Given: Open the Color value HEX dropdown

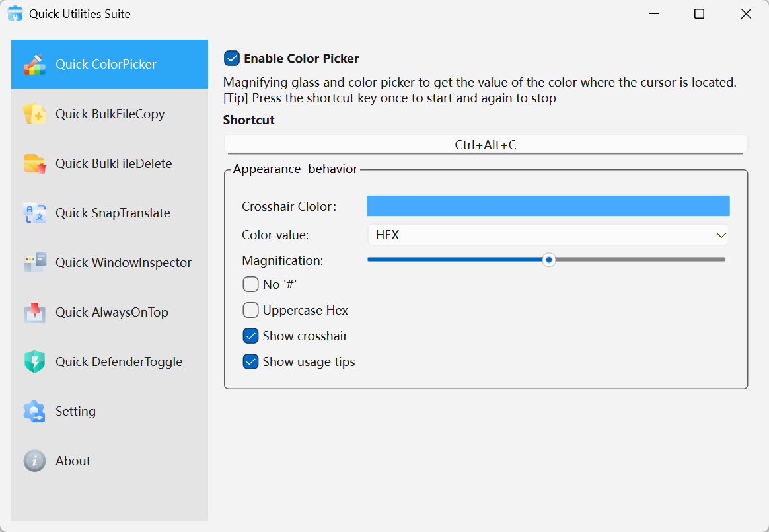Looking at the screenshot, I should 548,235.
